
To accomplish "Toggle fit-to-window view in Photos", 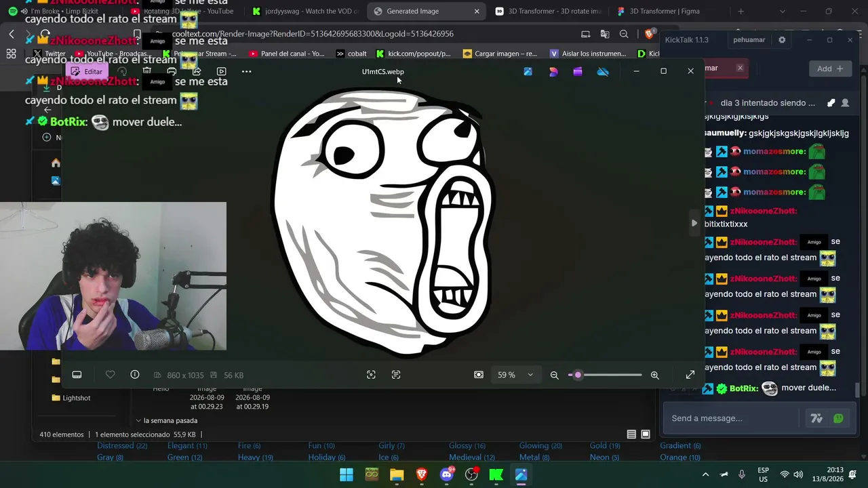I will pyautogui.click(x=479, y=375).
